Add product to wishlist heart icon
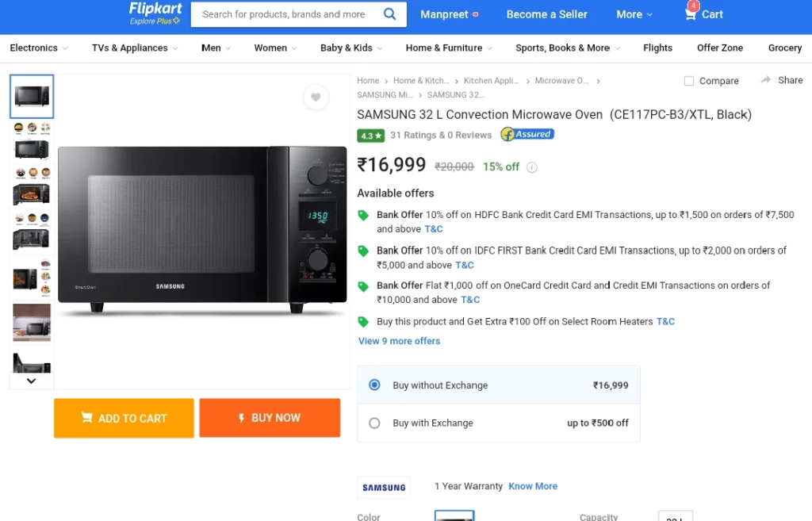 [316, 97]
